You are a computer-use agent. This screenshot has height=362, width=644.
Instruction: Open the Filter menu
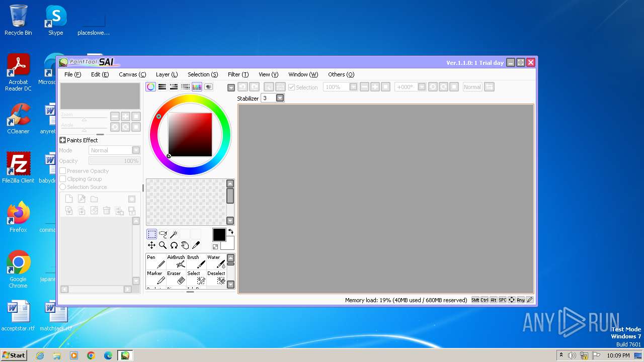(x=238, y=74)
